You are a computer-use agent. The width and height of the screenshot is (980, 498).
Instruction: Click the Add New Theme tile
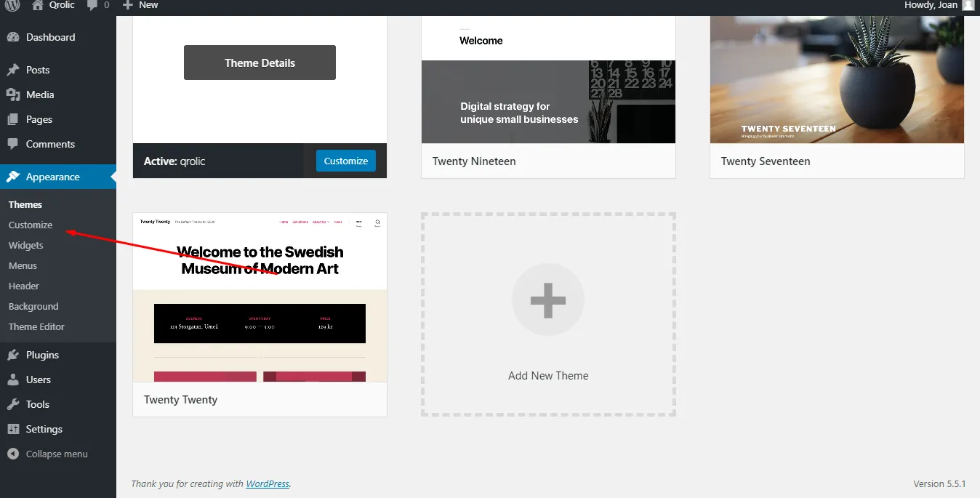click(x=548, y=314)
